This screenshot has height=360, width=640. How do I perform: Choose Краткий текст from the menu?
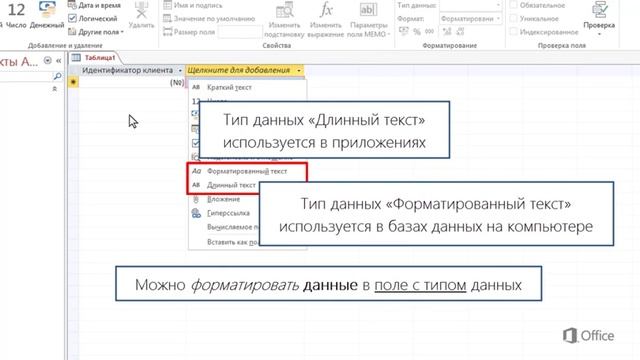(x=247, y=87)
